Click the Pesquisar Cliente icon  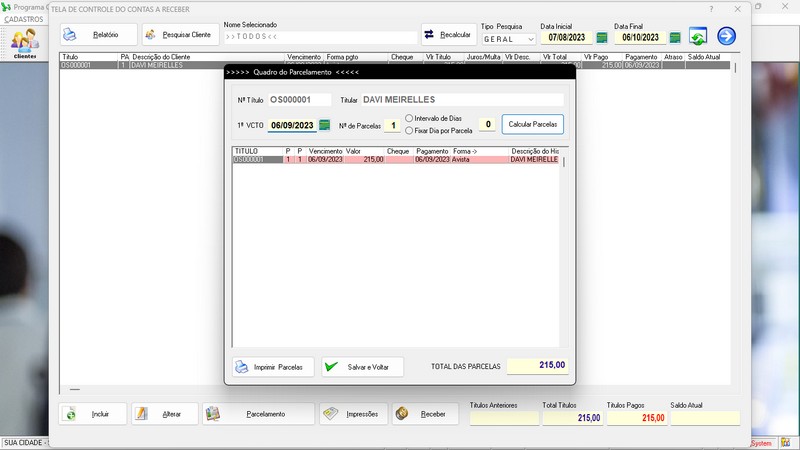coord(150,35)
